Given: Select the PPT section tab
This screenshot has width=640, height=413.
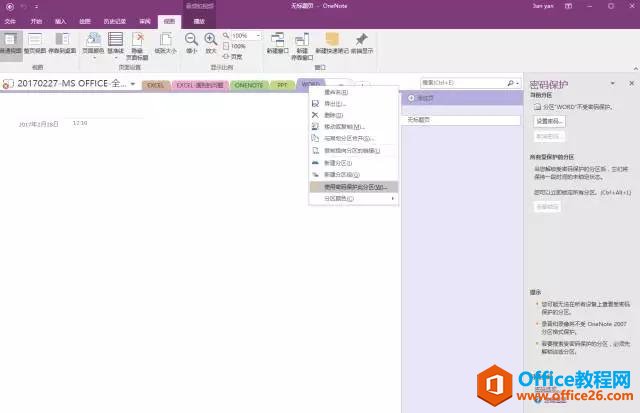Looking at the screenshot, I should click(x=282, y=85).
